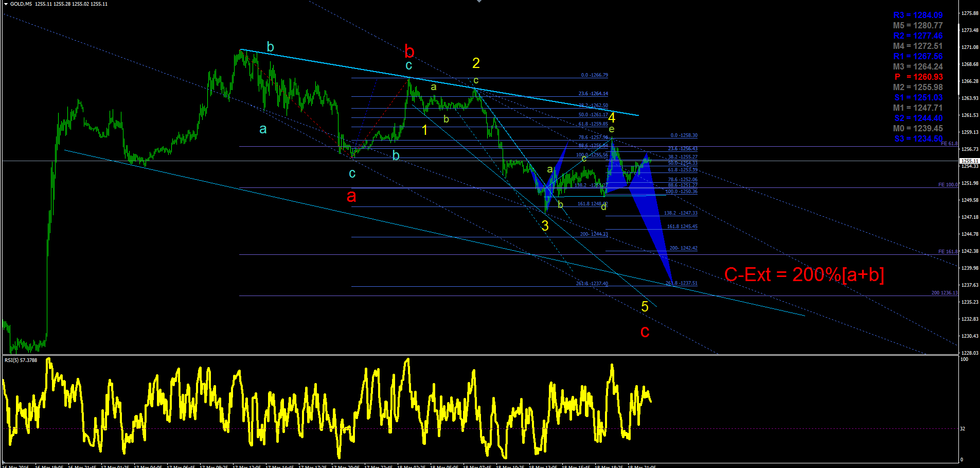Click the red C-Ext = 200%[a+b] annotation

coord(804,275)
